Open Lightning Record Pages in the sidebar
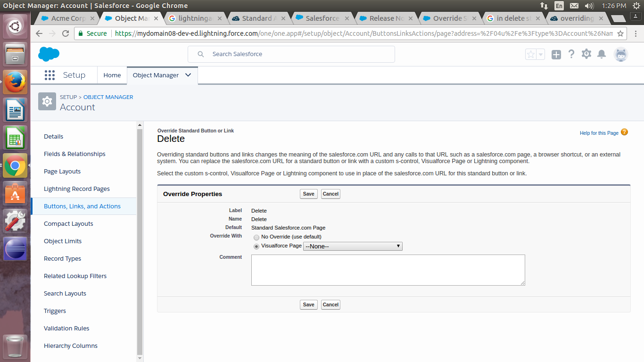Screen dimensions: 644x362 (77, 189)
